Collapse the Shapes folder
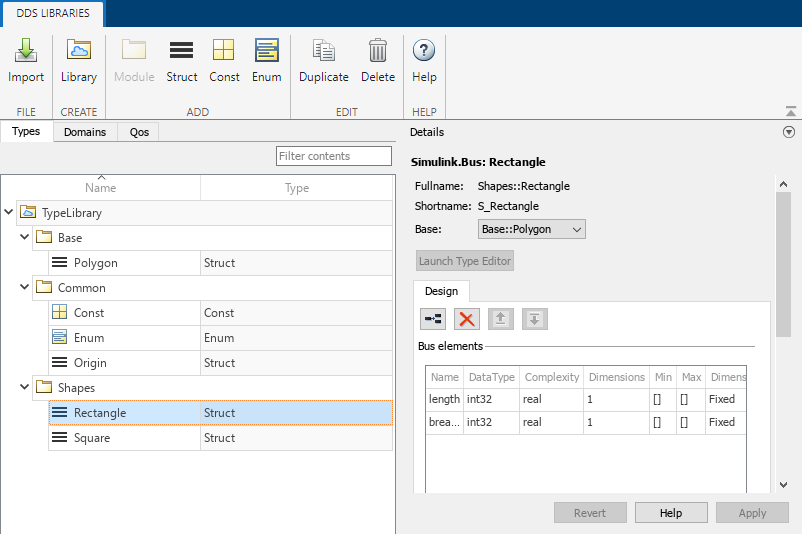 click(25, 388)
